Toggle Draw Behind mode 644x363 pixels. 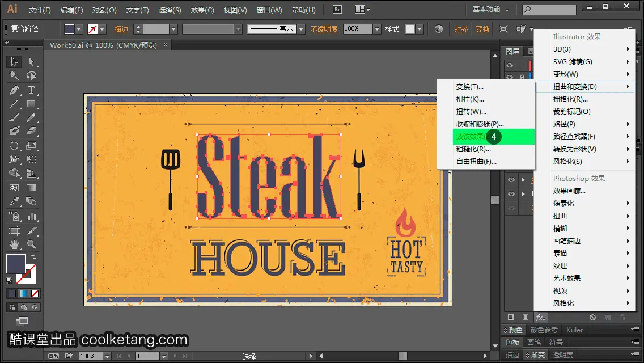pyautogui.click(x=24, y=307)
